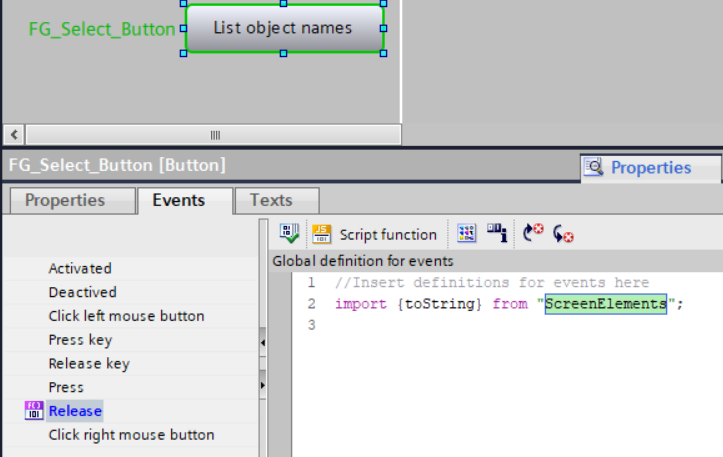Select Click right mouse button event
The image size is (723, 457).
[x=131, y=435]
